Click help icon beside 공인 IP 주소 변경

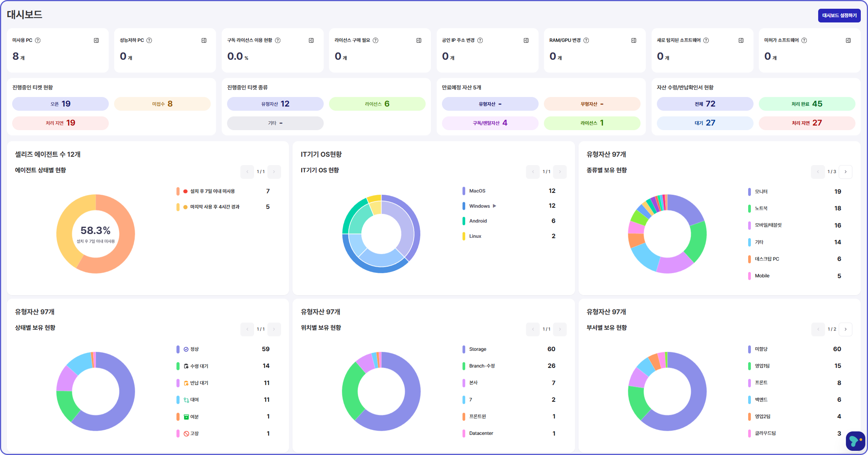click(480, 40)
